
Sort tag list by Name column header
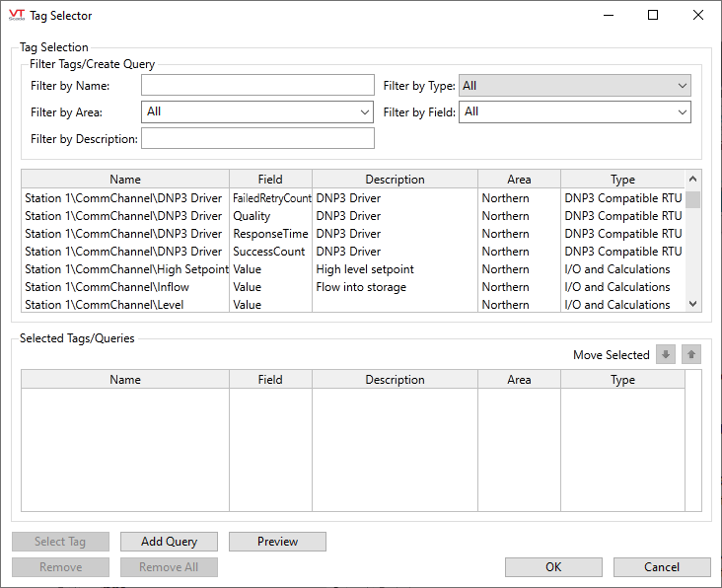click(125, 180)
